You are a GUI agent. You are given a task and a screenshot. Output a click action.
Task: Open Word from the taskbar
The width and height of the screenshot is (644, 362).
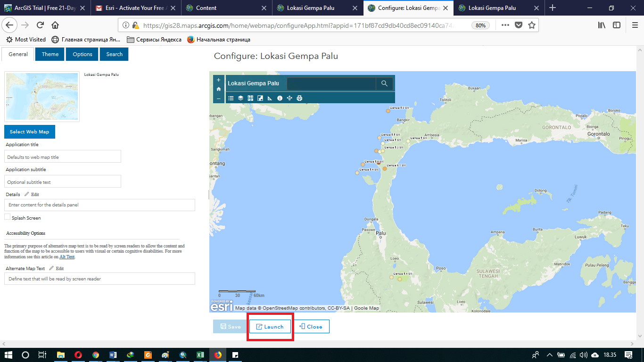[x=113, y=355]
